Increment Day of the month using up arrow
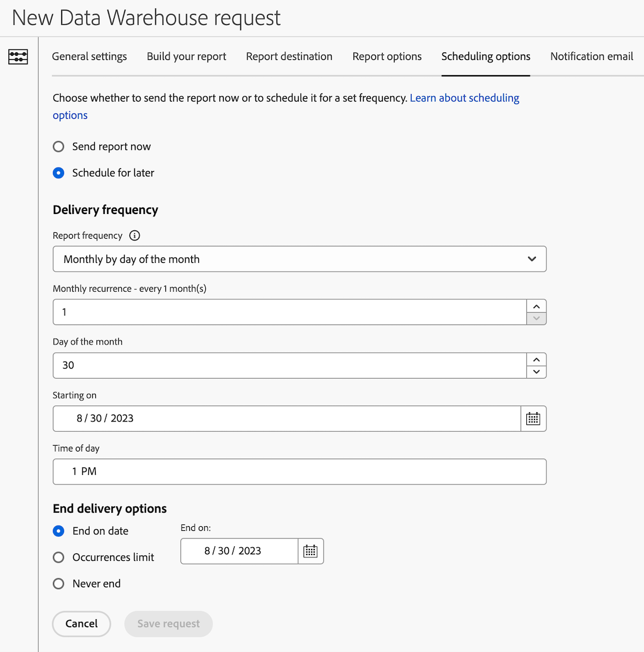Image resolution: width=644 pixels, height=652 pixels. click(x=536, y=359)
